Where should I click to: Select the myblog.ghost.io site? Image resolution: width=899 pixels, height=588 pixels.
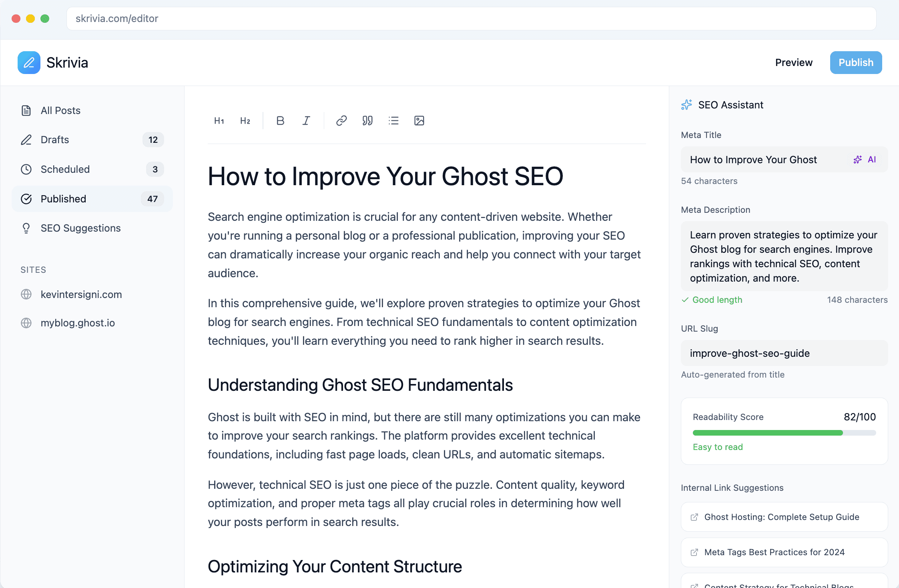tap(78, 323)
